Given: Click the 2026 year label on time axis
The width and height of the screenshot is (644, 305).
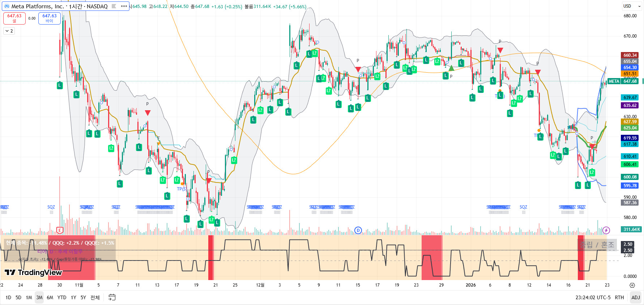Looking at the screenshot, I should point(471,285).
